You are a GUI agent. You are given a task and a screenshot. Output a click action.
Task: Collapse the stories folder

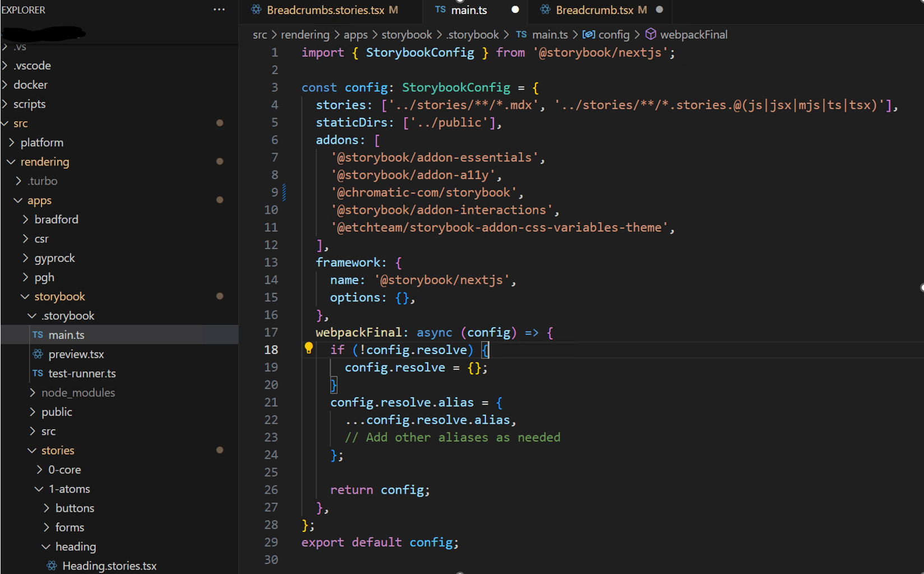33,451
